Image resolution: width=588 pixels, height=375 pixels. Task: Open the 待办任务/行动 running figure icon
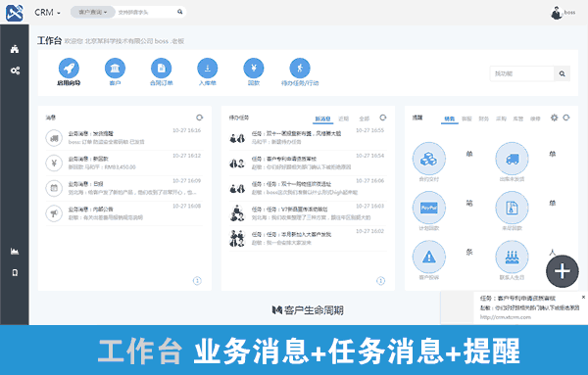tap(300, 69)
